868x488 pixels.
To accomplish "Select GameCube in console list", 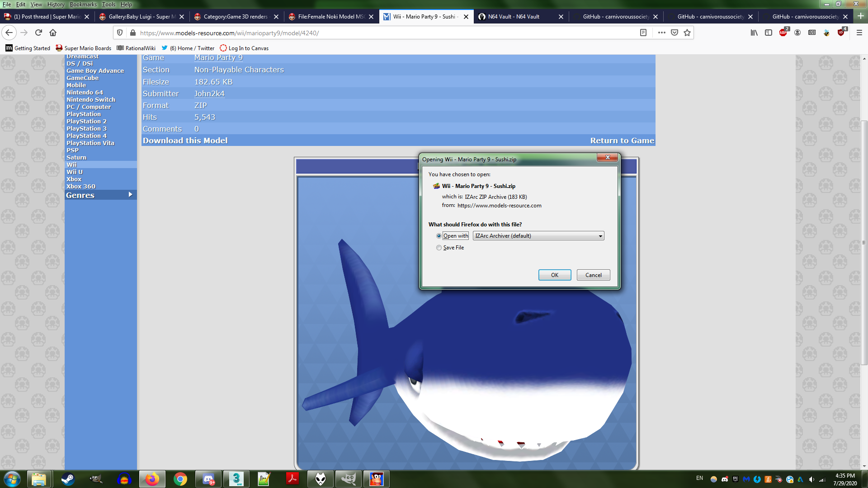I will click(82, 78).
